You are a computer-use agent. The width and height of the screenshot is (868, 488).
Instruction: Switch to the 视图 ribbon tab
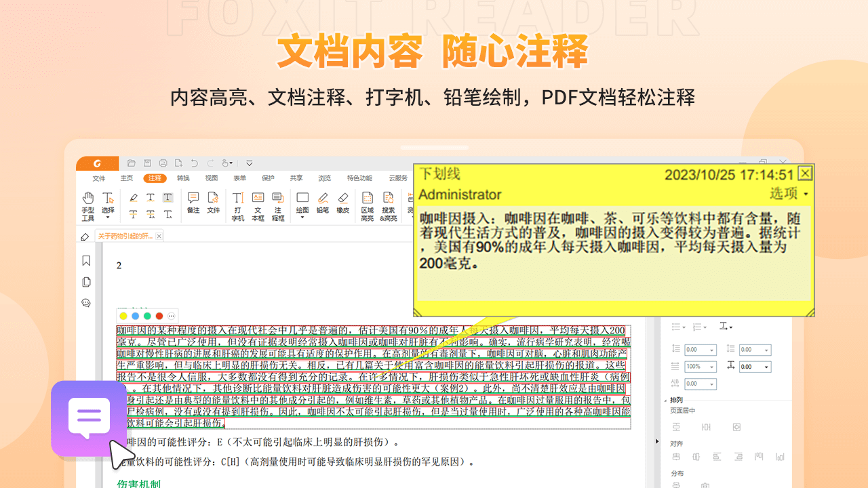(x=212, y=178)
